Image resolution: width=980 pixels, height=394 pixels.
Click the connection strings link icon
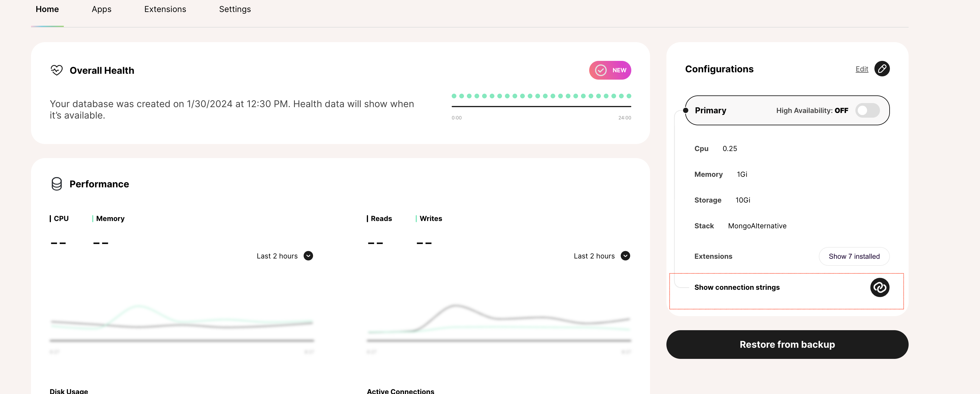pyautogui.click(x=880, y=287)
